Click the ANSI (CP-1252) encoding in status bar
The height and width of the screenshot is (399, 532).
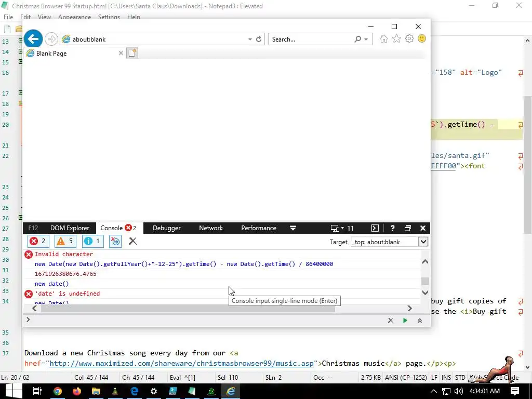(x=406, y=377)
